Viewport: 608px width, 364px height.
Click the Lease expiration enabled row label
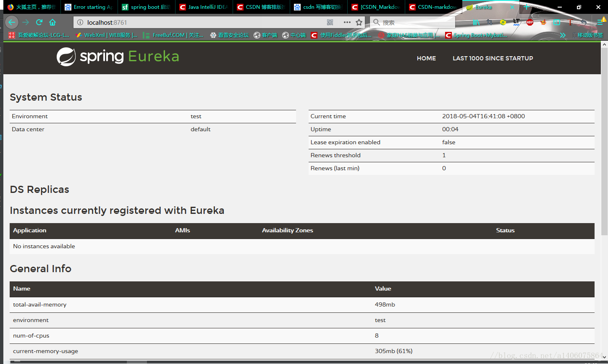click(345, 142)
